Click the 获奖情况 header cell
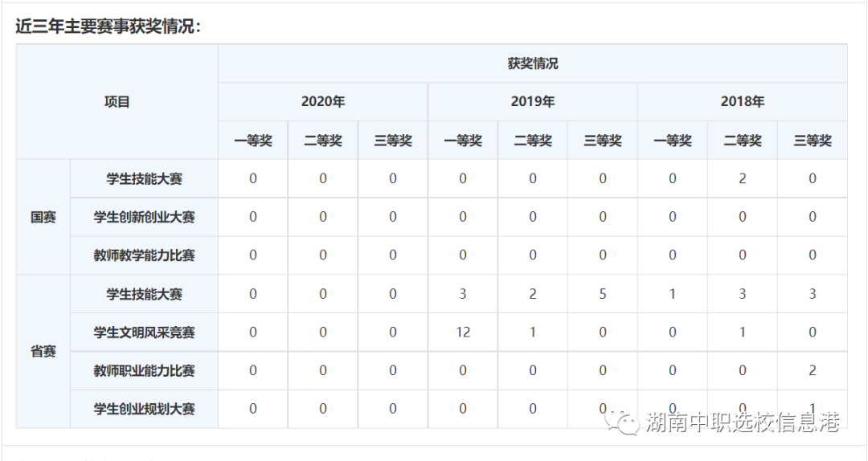 pos(533,63)
